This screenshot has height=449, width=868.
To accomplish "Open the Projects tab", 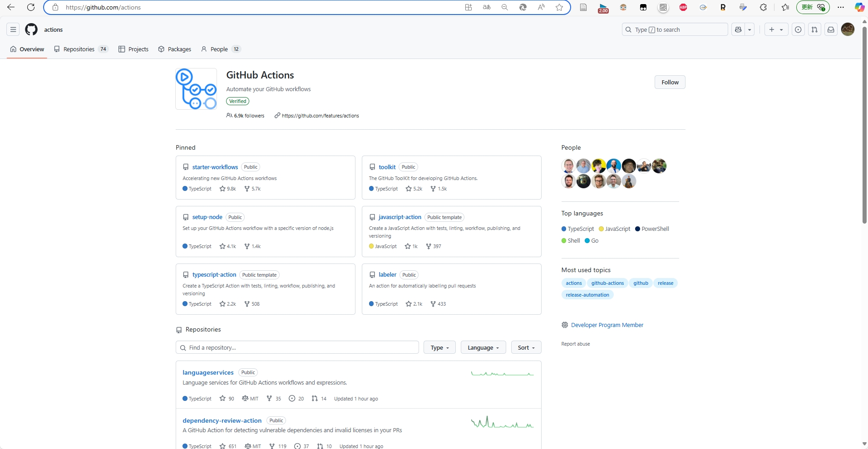I will 133,49.
